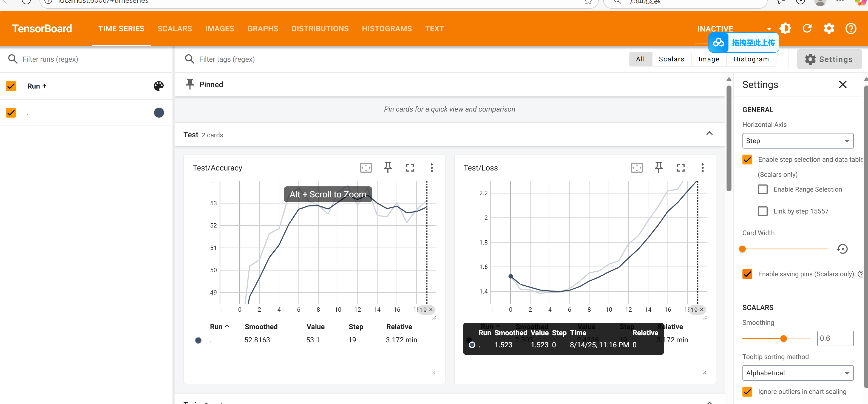Open more options menu for Test/Loss
The image size is (868, 404).
coord(703,168)
